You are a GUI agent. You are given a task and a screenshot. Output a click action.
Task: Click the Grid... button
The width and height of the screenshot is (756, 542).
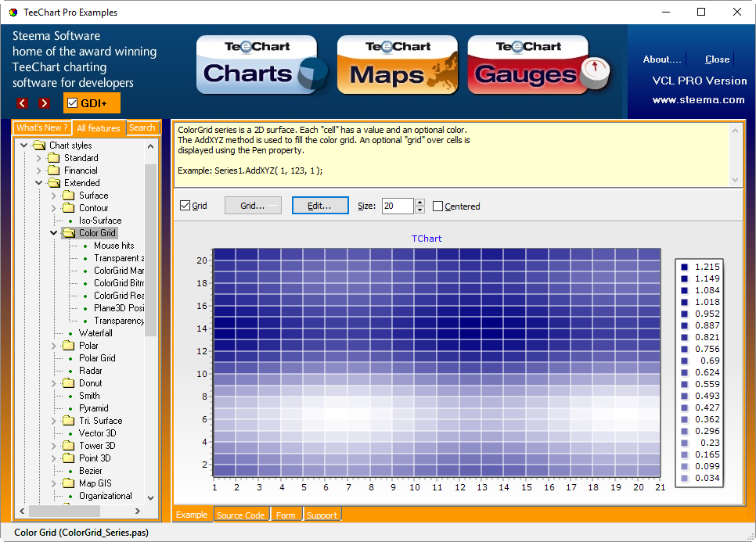pyautogui.click(x=253, y=206)
